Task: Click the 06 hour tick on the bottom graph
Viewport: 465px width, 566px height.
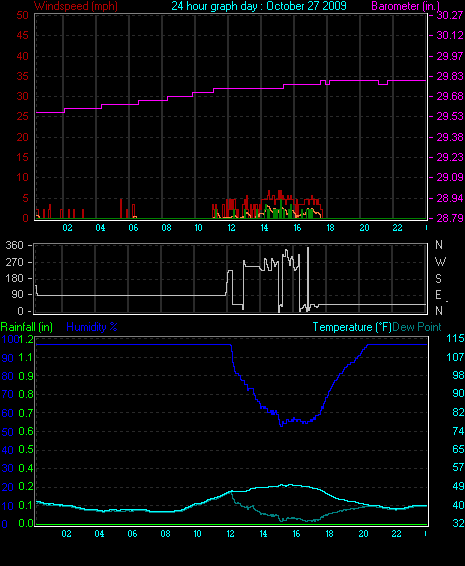Action: click(x=132, y=534)
